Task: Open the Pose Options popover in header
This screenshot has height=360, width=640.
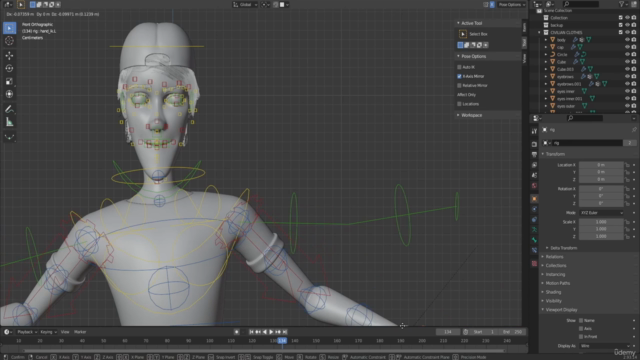Action: 511,4
